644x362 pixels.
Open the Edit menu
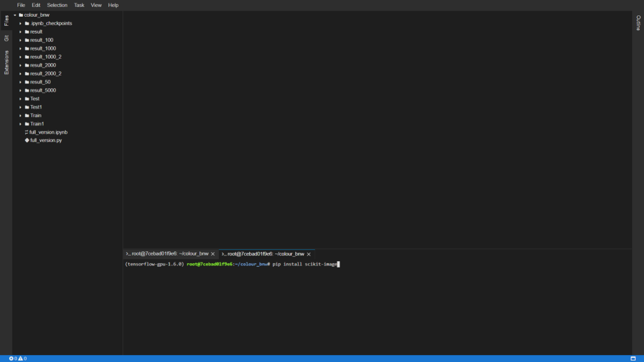[x=36, y=6]
